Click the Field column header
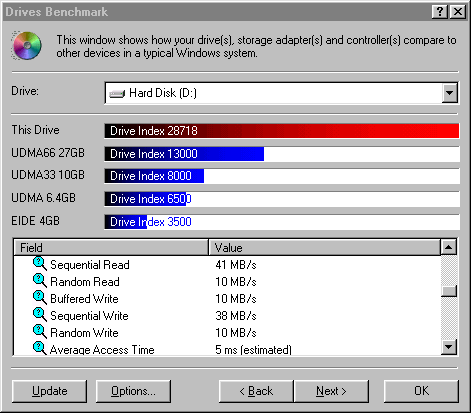The width and height of the screenshot is (471, 413). (111, 247)
